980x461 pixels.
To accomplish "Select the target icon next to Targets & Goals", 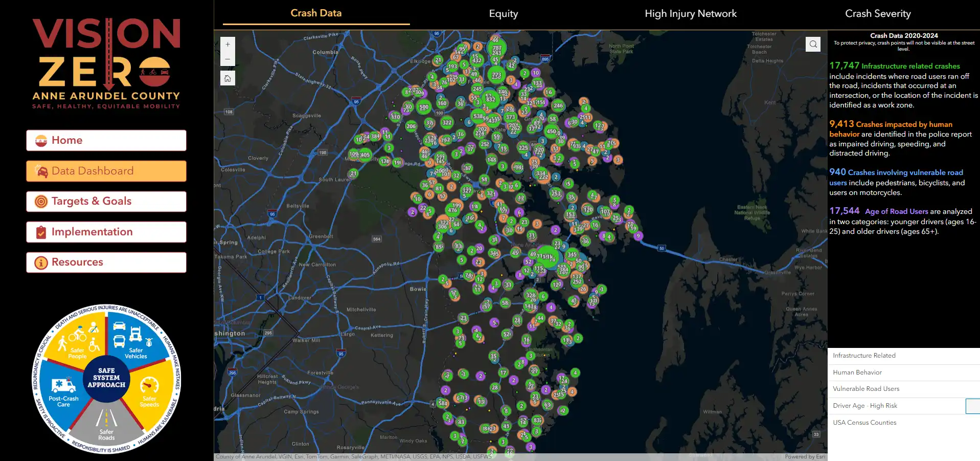I will click(x=39, y=201).
